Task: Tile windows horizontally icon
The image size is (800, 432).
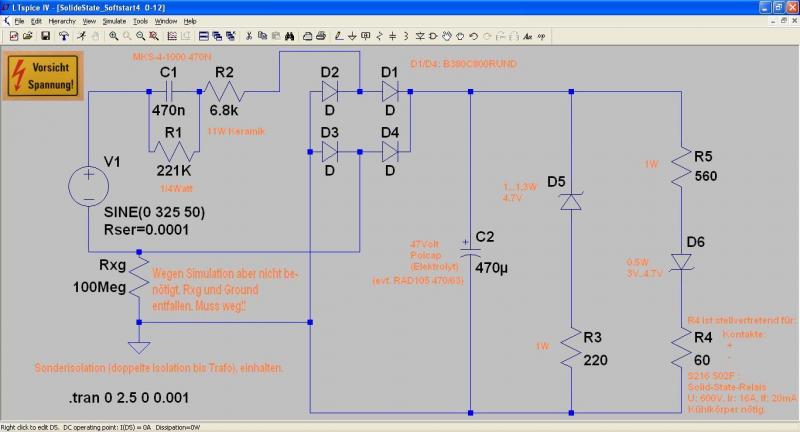Action: [x=204, y=36]
